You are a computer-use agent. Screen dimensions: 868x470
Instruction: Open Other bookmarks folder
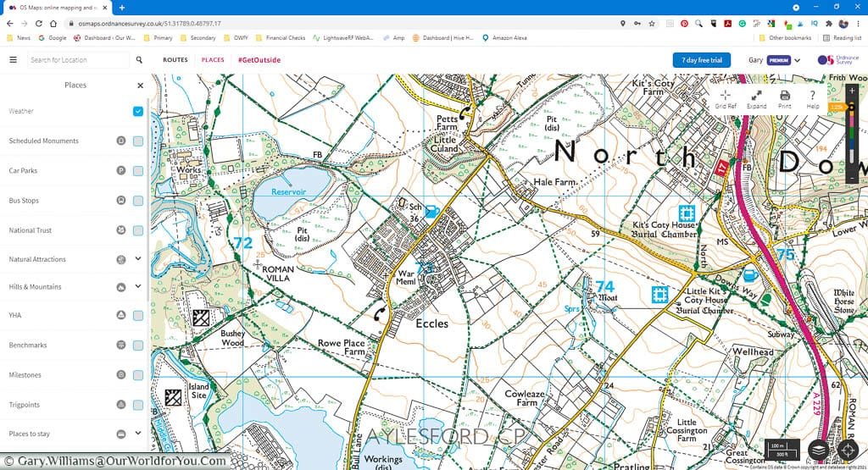coord(785,37)
